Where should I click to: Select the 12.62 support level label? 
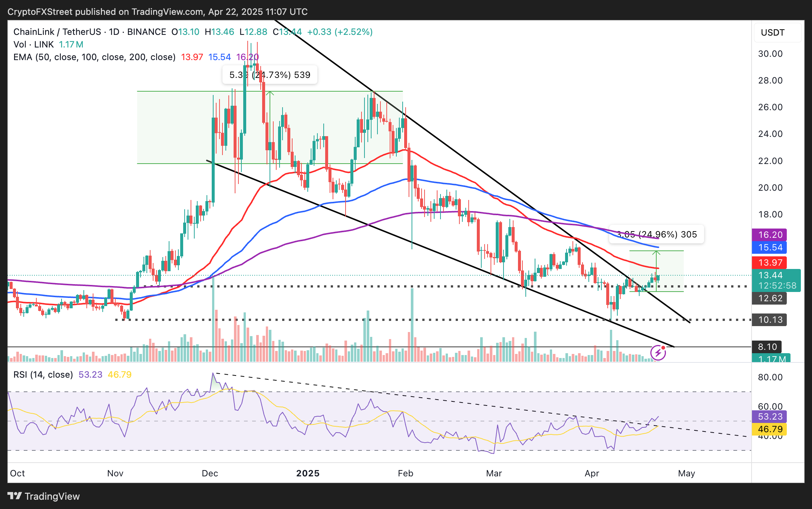pyautogui.click(x=770, y=298)
